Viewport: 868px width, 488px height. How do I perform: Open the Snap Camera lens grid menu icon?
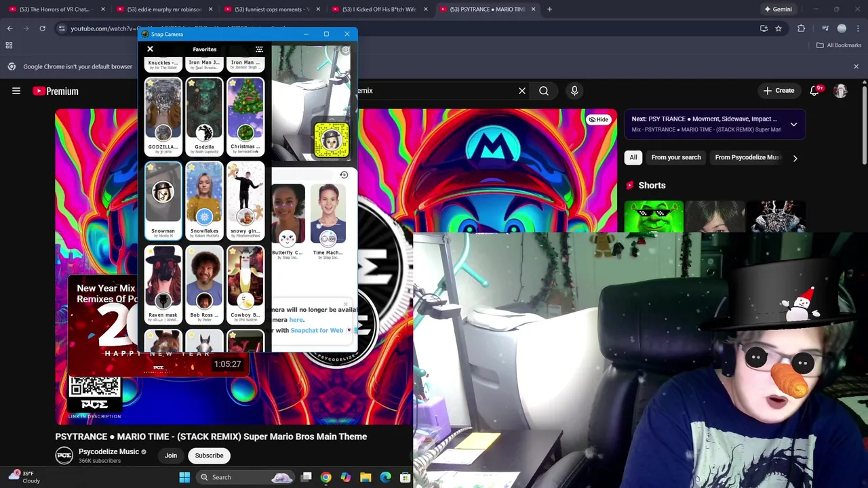click(259, 49)
